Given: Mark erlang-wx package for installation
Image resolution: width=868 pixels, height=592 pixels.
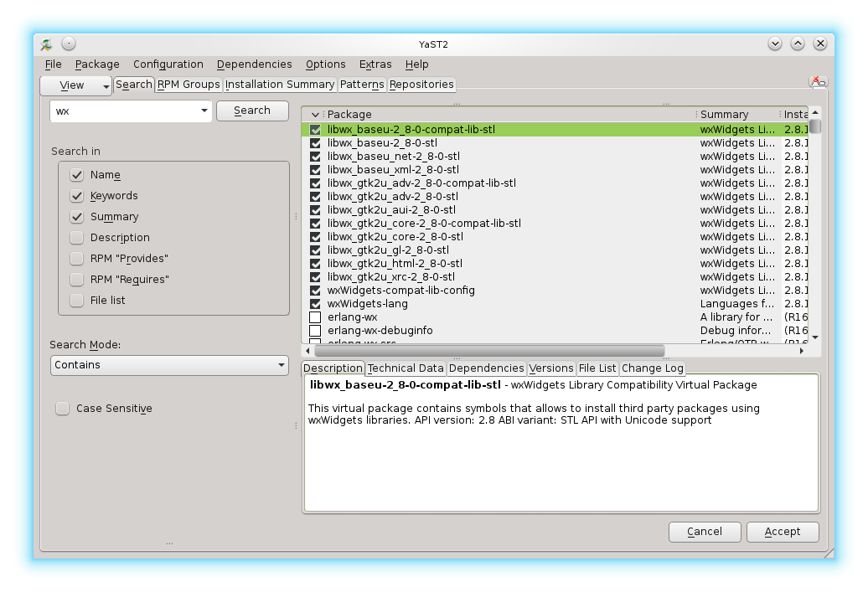Looking at the screenshot, I should pyautogui.click(x=315, y=317).
